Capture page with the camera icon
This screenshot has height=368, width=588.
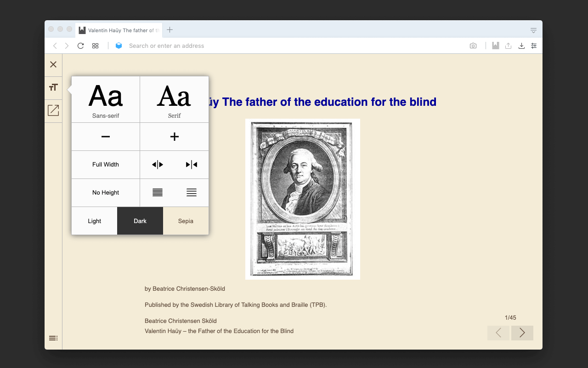coord(473,46)
